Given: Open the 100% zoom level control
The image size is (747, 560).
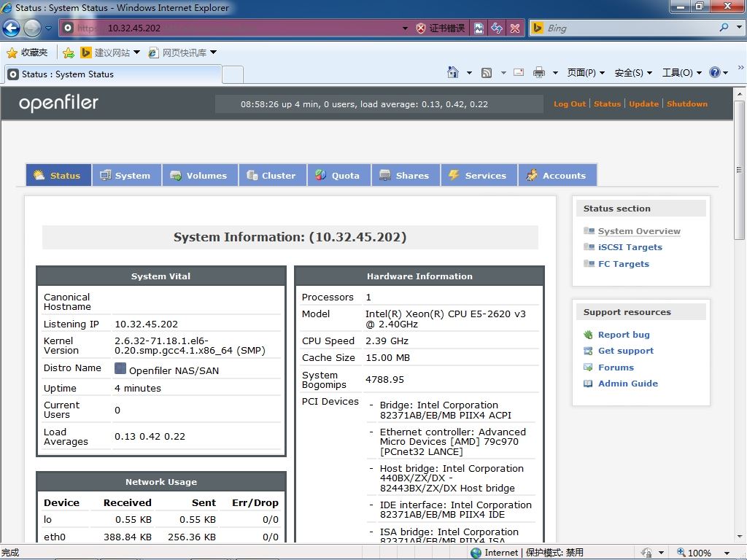Looking at the screenshot, I should [703, 553].
